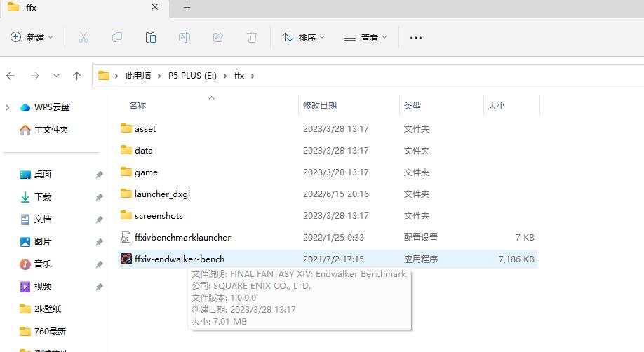Go back with the left arrow
The width and height of the screenshot is (644, 352).
pos(11,76)
